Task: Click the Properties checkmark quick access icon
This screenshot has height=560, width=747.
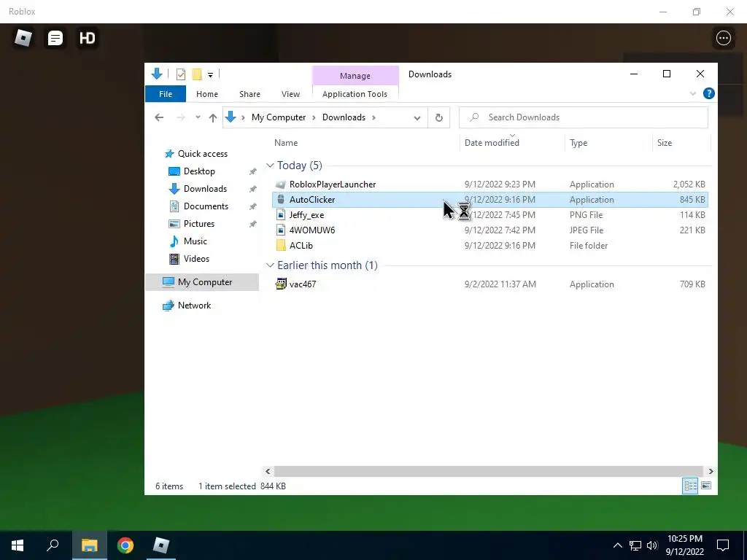Action: coord(181,74)
